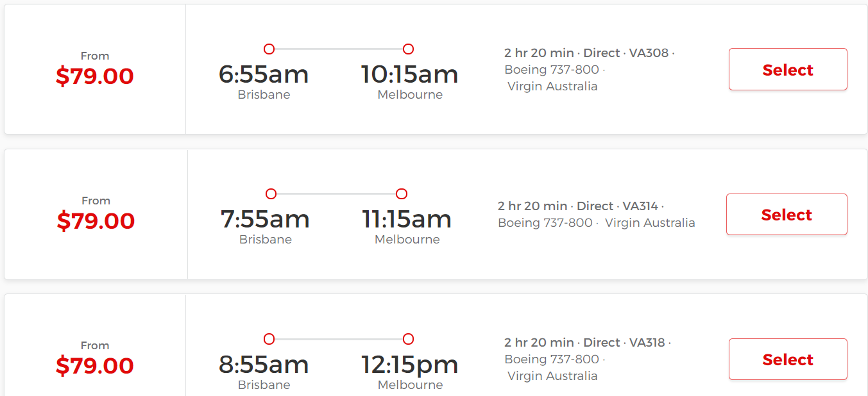
Task: Click the $79.00 price on first flight
Action: 95,76
